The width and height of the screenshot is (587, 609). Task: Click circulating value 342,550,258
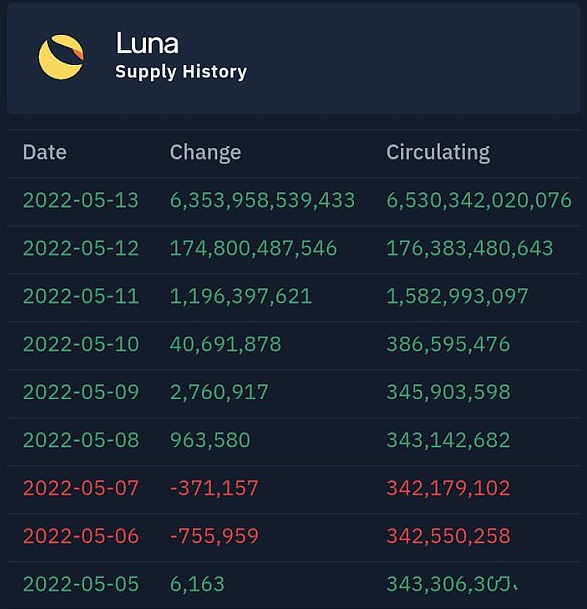(448, 536)
